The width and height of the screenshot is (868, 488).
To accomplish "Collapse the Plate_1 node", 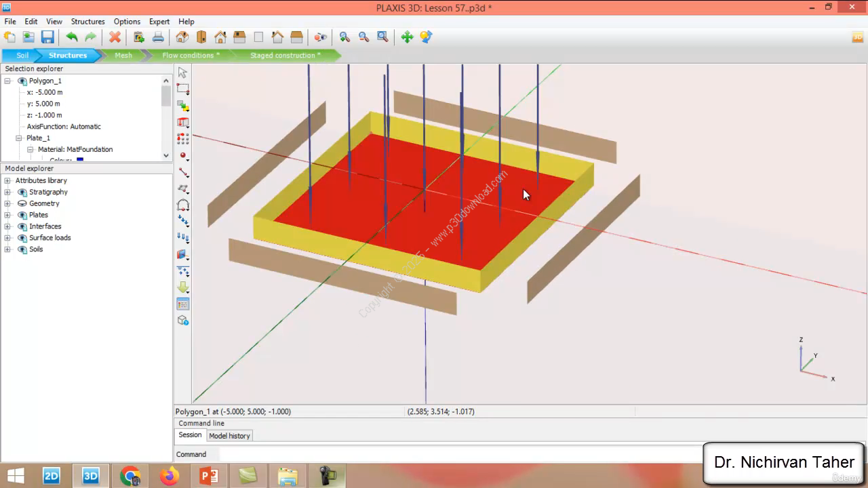I will pyautogui.click(x=19, y=138).
